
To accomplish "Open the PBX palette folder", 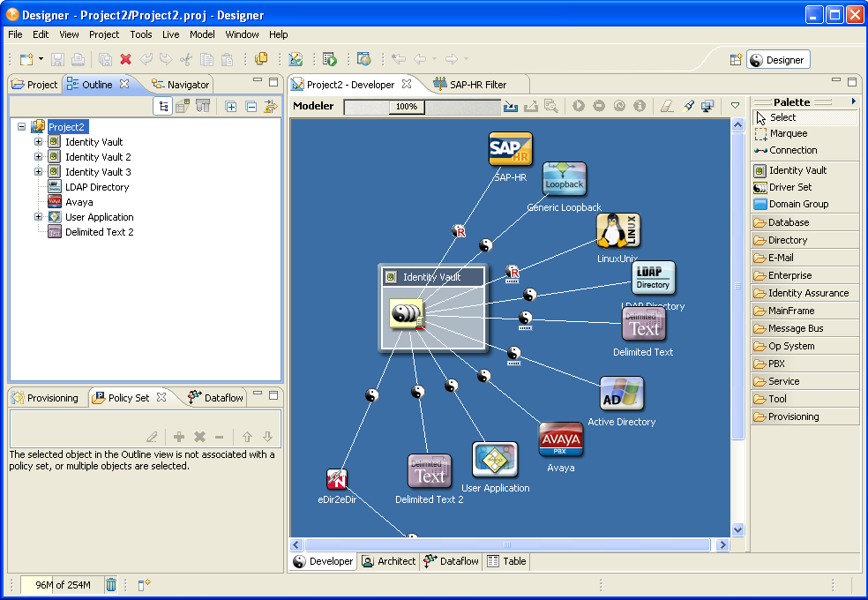I will click(x=804, y=364).
